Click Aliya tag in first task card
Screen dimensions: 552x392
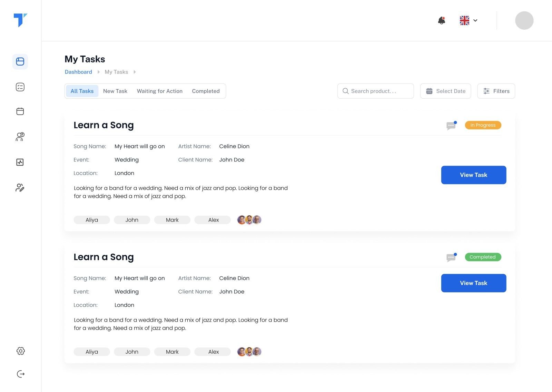92,220
